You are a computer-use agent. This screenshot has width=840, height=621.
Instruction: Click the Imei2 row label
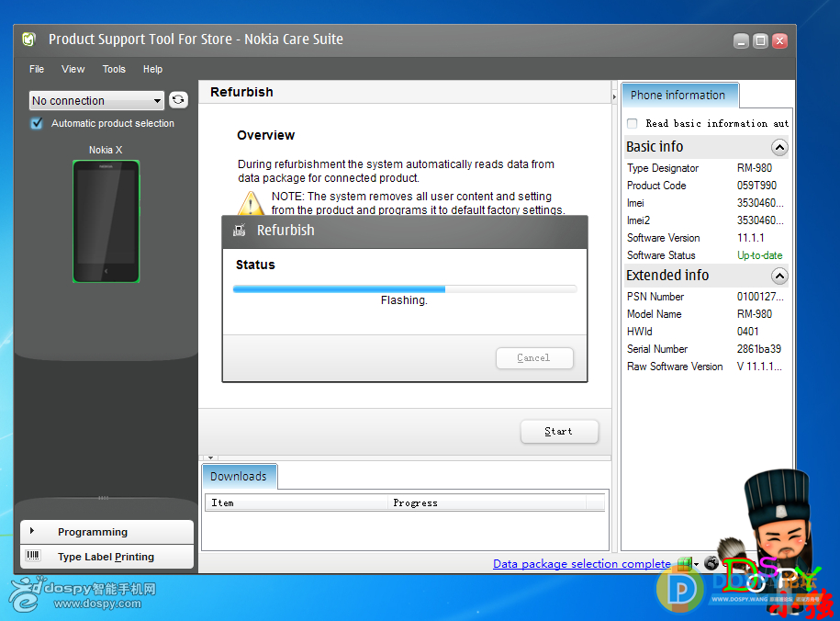(638, 220)
